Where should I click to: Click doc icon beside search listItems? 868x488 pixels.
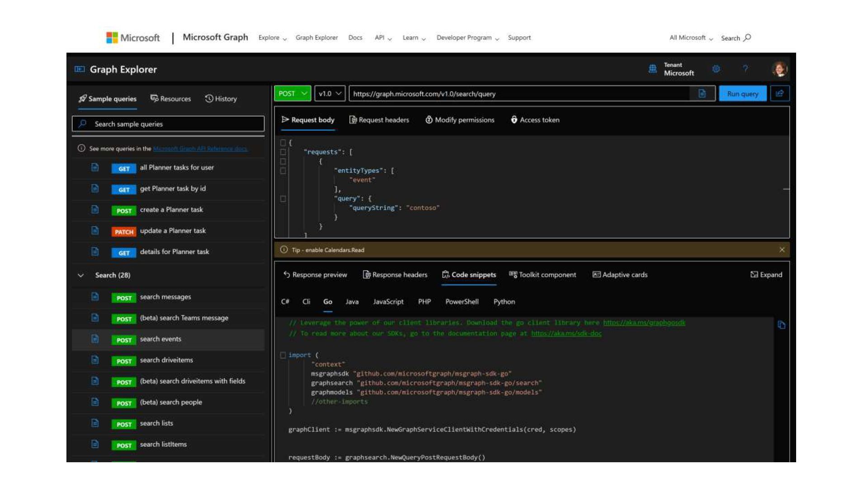[x=95, y=444]
